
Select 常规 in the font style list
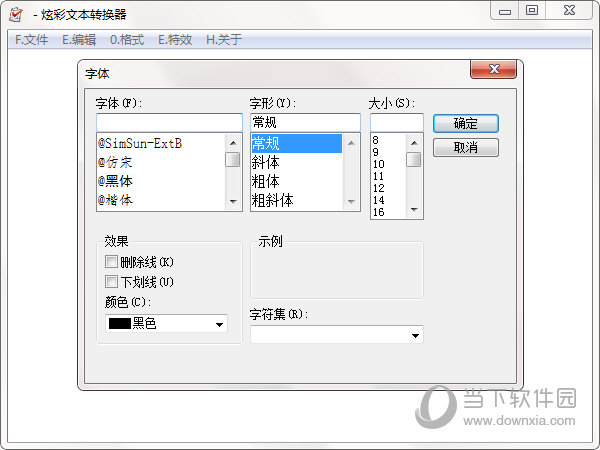point(297,143)
